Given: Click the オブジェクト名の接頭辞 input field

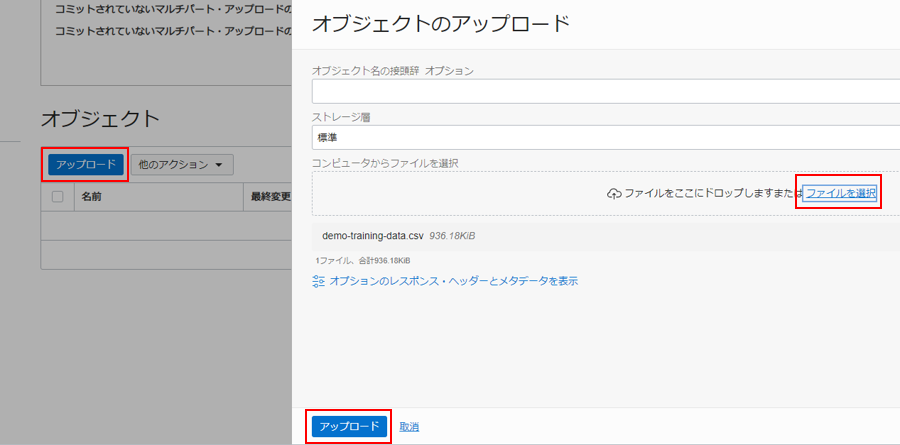Looking at the screenshot, I should click(605, 92).
